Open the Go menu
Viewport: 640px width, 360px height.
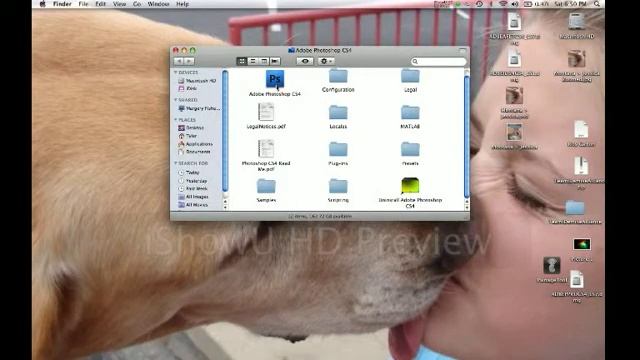137,4
